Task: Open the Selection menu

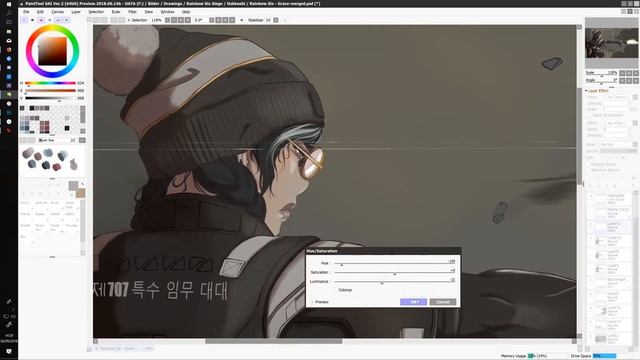Action: (x=96, y=12)
